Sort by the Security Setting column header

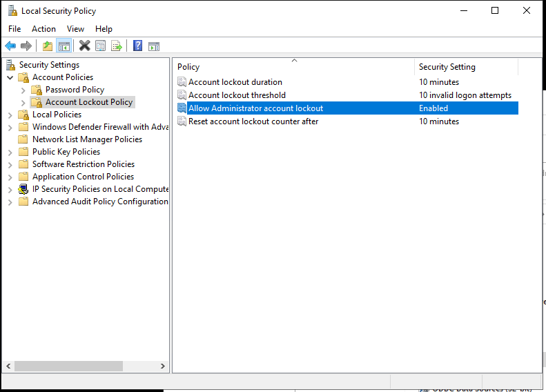click(x=447, y=67)
